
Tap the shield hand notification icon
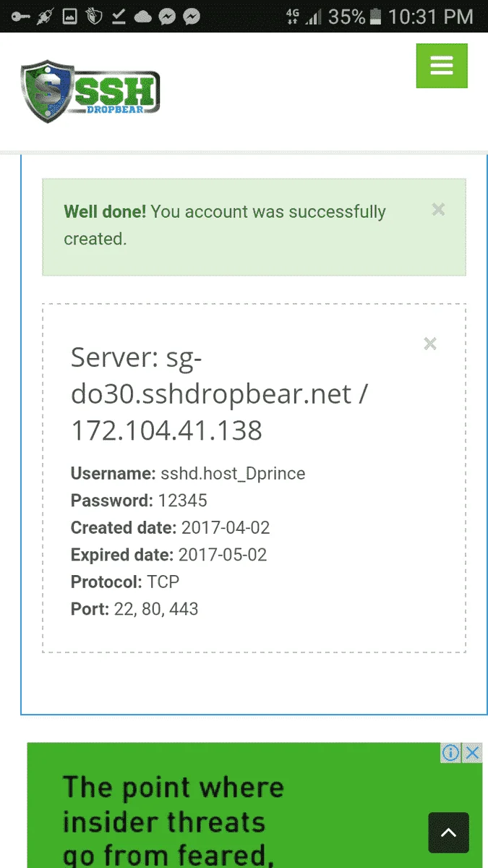94,17
